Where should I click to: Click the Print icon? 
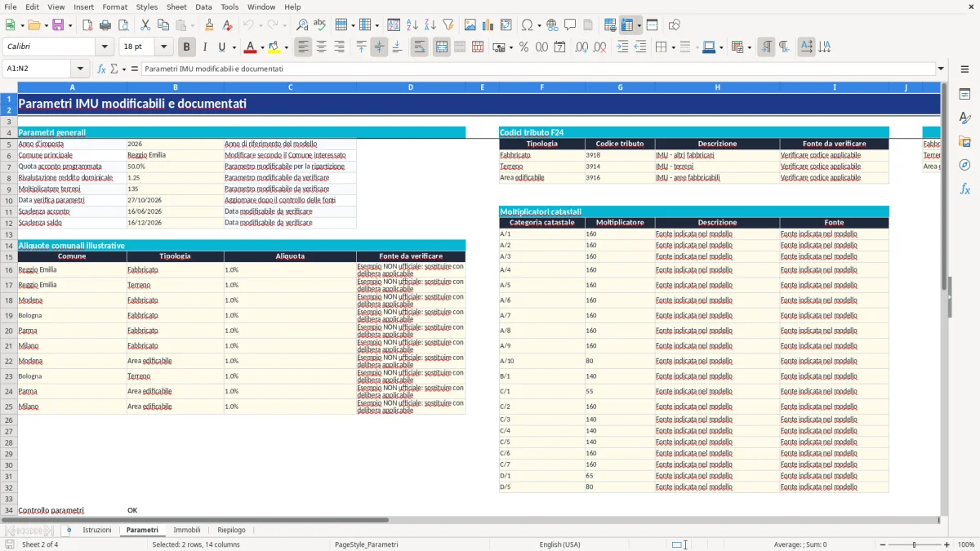[105, 25]
